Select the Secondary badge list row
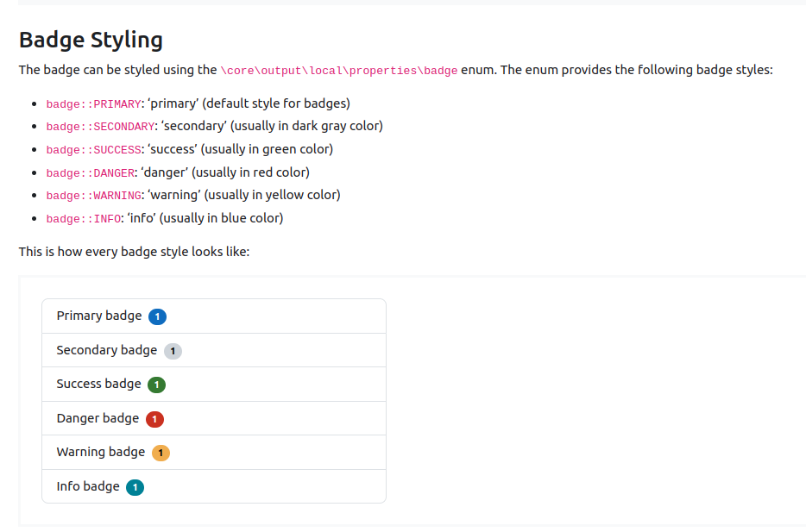Image resolution: width=806 pixels, height=532 pixels. pyautogui.click(x=214, y=350)
